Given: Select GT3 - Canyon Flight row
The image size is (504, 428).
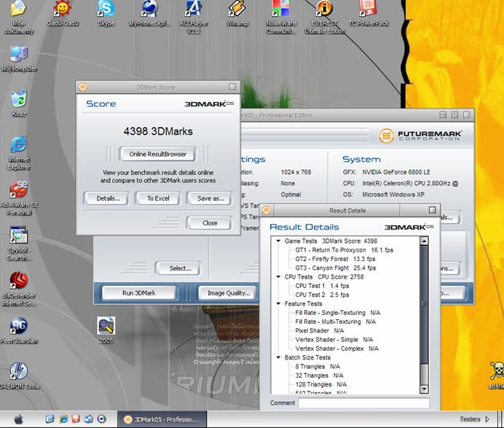Looking at the screenshot, I should (335, 268).
